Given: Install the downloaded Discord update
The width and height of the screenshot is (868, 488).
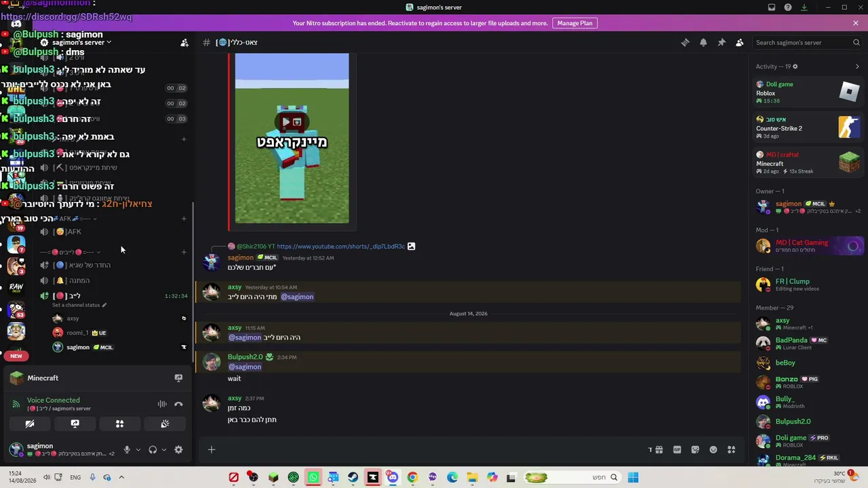Looking at the screenshot, I should click(x=804, y=7).
